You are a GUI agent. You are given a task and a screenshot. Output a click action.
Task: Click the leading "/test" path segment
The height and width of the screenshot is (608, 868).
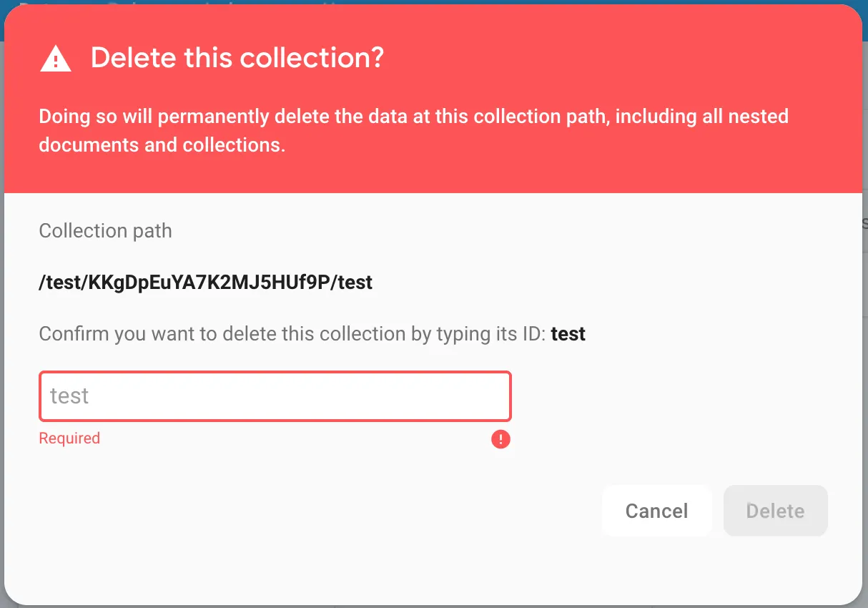60,283
